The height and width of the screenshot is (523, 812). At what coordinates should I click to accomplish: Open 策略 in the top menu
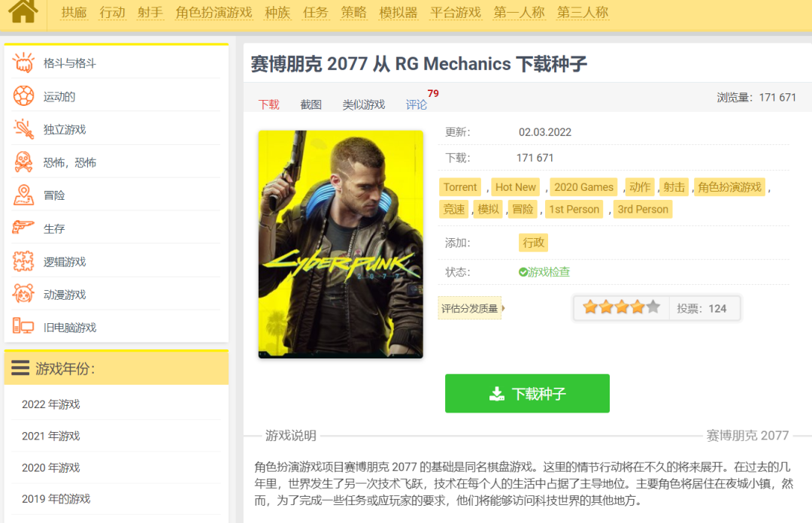pos(353,13)
